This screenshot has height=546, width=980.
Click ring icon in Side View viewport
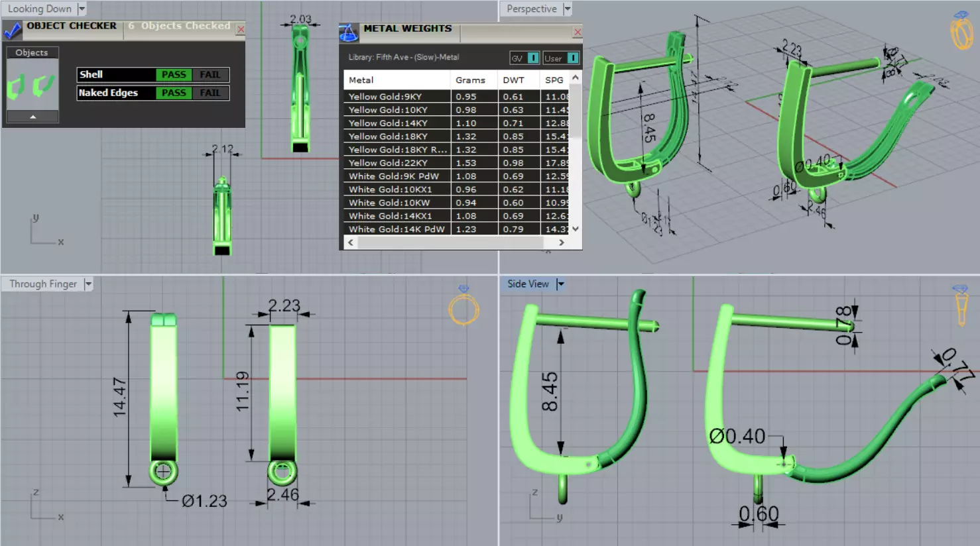(x=961, y=305)
